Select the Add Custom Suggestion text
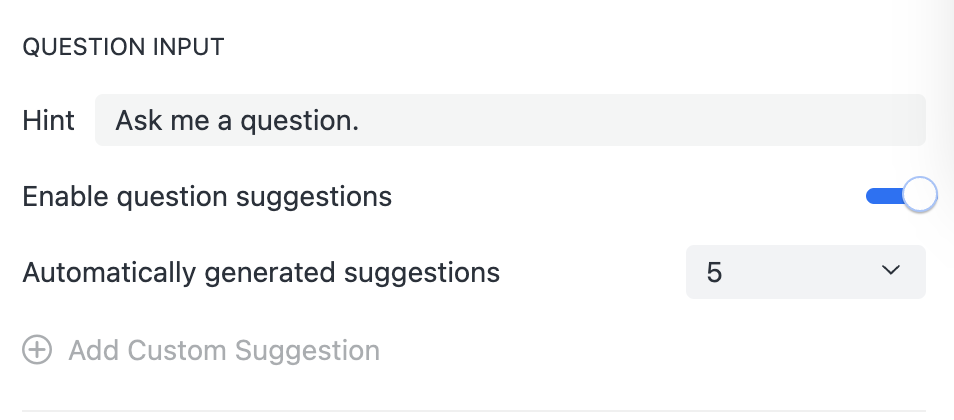Image resolution: width=954 pixels, height=420 pixels. [x=224, y=350]
